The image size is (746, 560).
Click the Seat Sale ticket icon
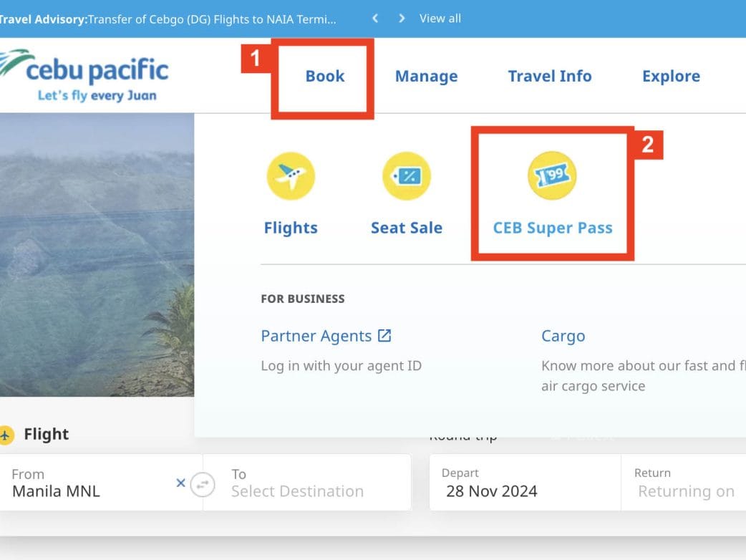pyautogui.click(x=406, y=175)
